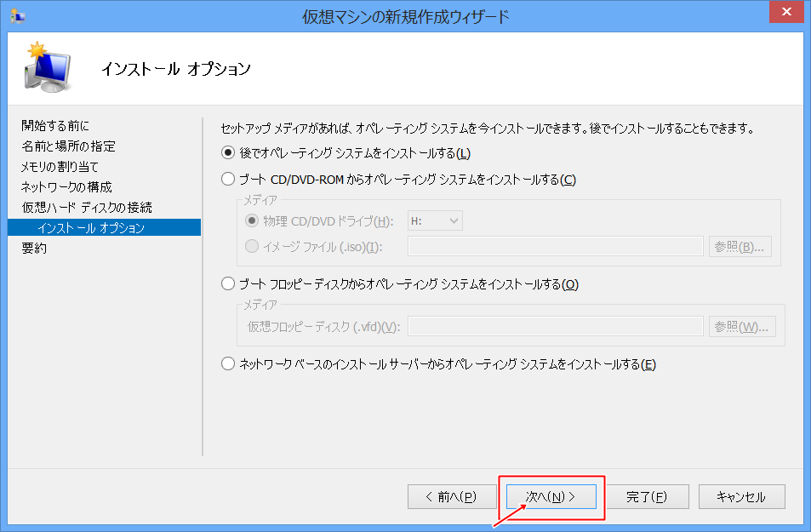
Task: Go to 仮想ハード ディスクの接続 step
Action: click(87, 208)
